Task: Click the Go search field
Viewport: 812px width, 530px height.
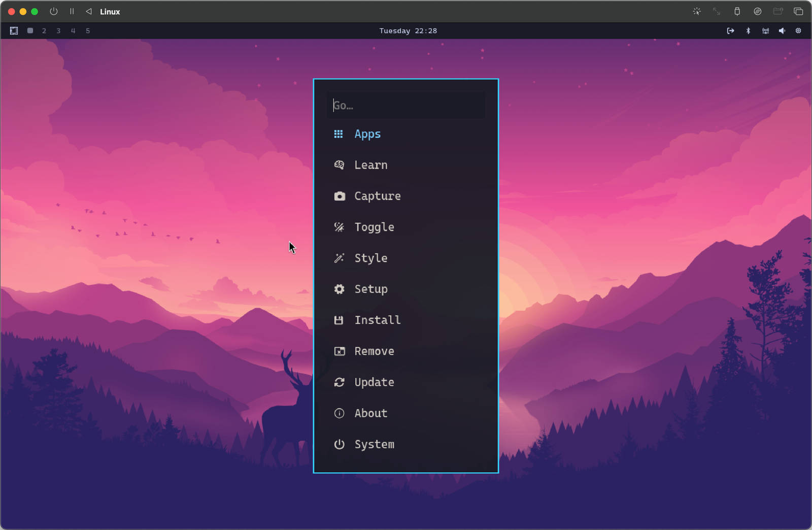Action: point(405,105)
